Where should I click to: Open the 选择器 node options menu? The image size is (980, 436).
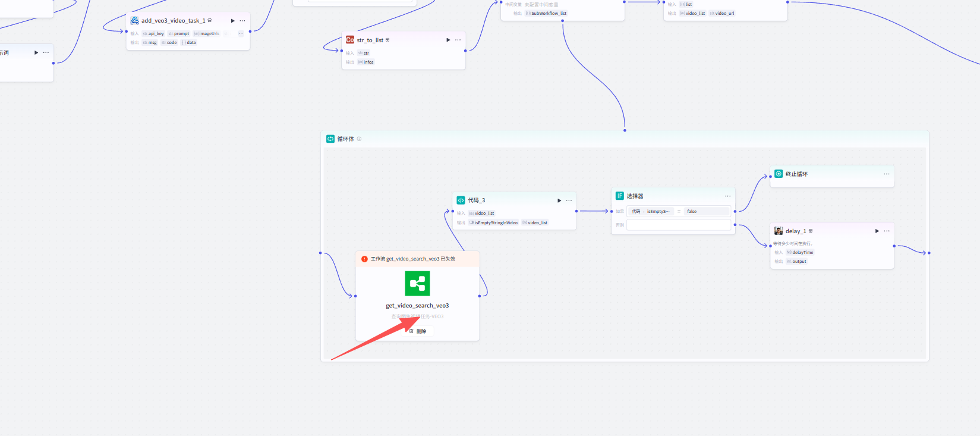point(727,196)
